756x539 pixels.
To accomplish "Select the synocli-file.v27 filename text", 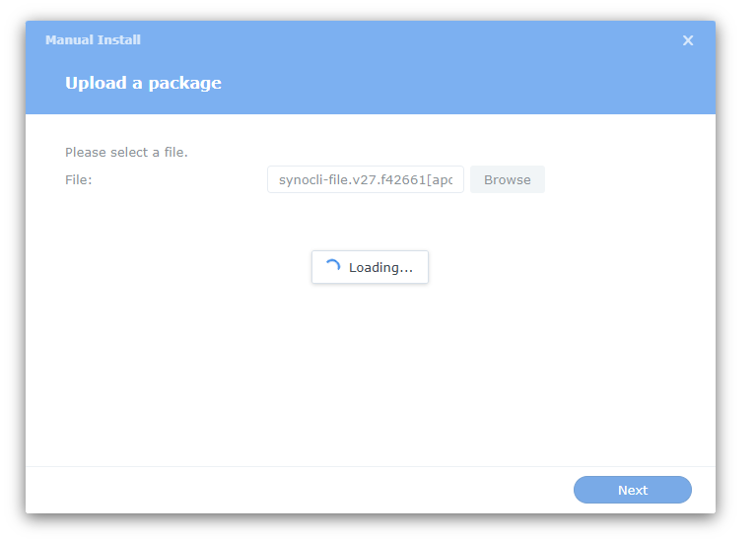I will (366, 179).
